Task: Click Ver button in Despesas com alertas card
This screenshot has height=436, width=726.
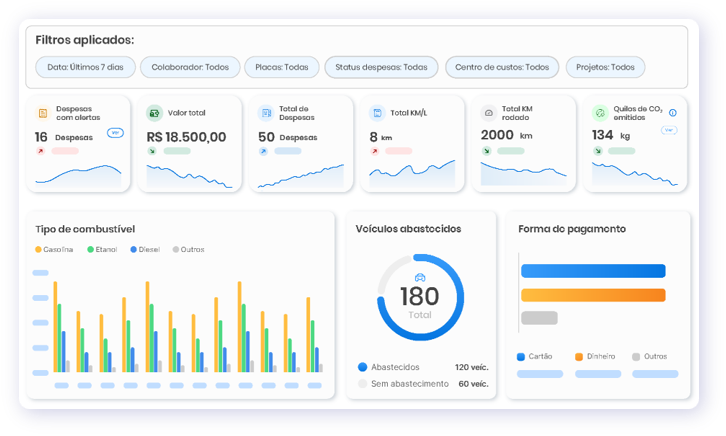Action: (x=115, y=132)
